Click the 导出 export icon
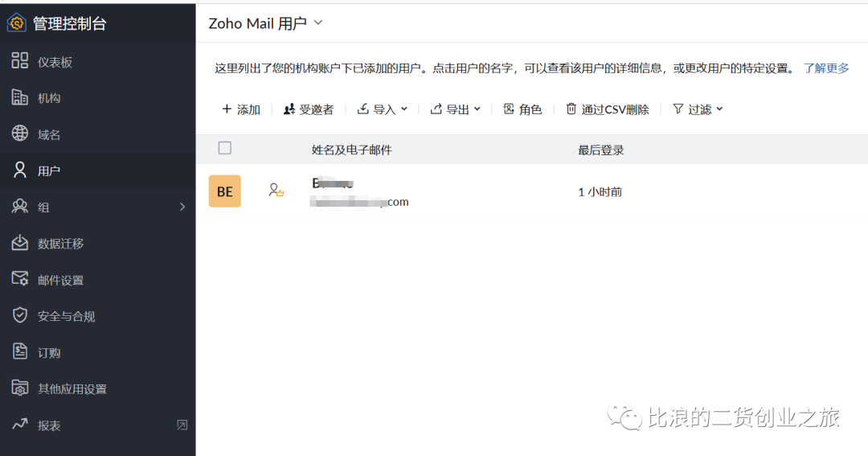 (x=436, y=109)
